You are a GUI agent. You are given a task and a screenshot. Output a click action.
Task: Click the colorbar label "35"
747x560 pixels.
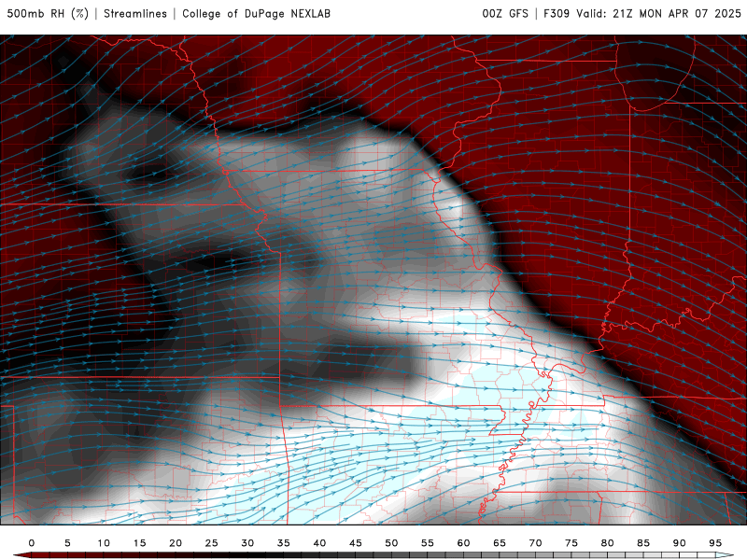pyautogui.click(x=284, y=543)
